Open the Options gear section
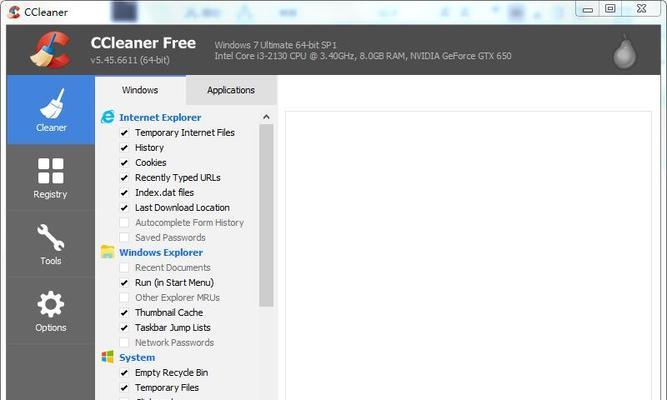The height and width of the screenshot is (400, 667). tap(51, 311)
